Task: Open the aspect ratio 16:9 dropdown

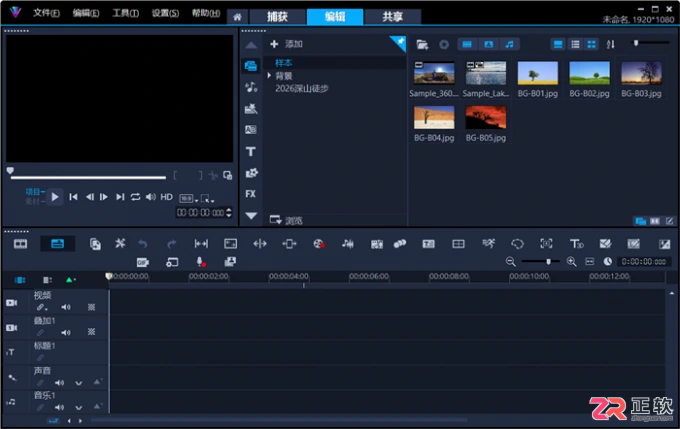Action: (x=189, y=199)
